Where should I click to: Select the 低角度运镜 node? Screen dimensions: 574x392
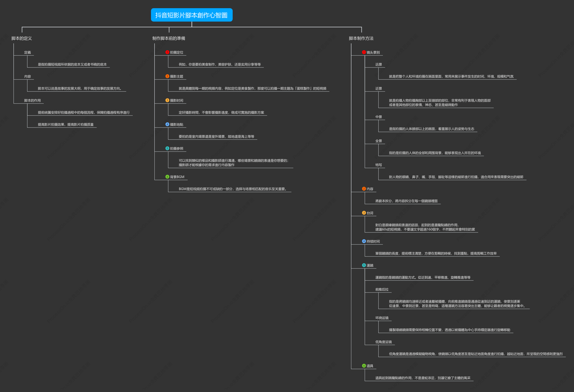point(384,342)
